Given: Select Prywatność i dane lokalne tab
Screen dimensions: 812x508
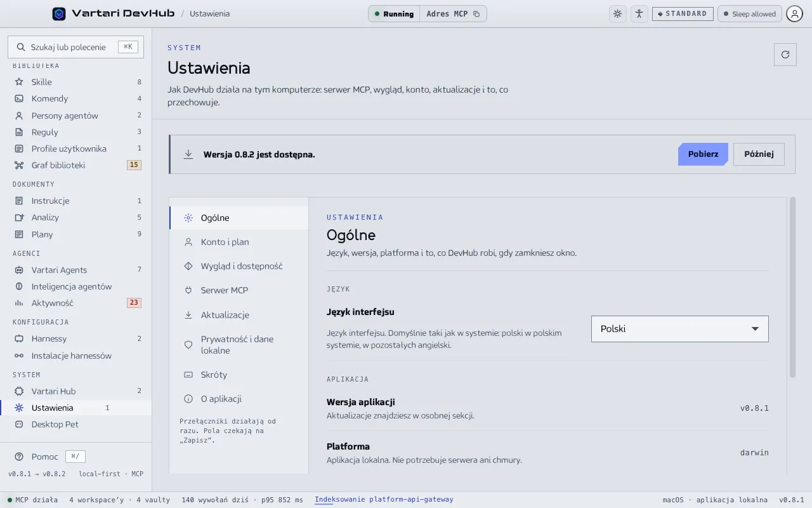Looking at the screenshot, I should pyautogui.click(x=239, y=345).
